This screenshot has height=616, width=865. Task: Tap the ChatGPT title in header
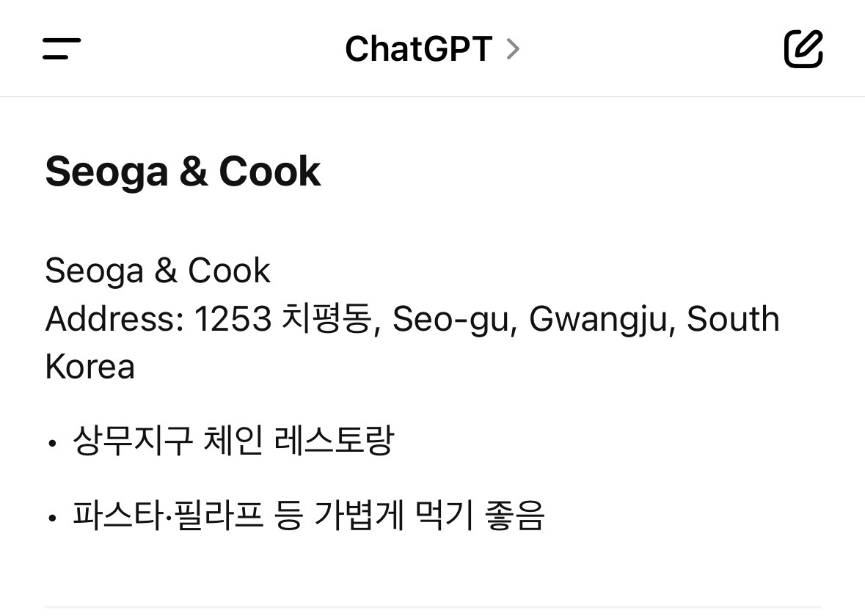pyautogui.click(x=418, y=49)
